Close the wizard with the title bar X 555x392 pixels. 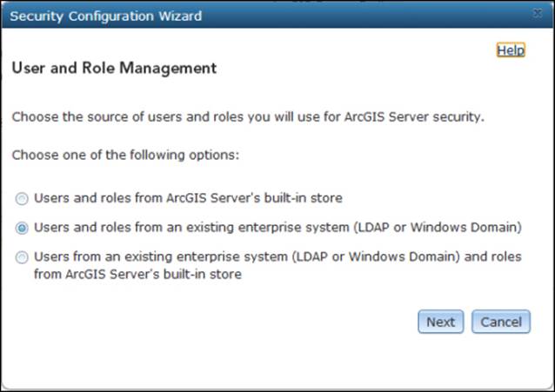(538, 13)
